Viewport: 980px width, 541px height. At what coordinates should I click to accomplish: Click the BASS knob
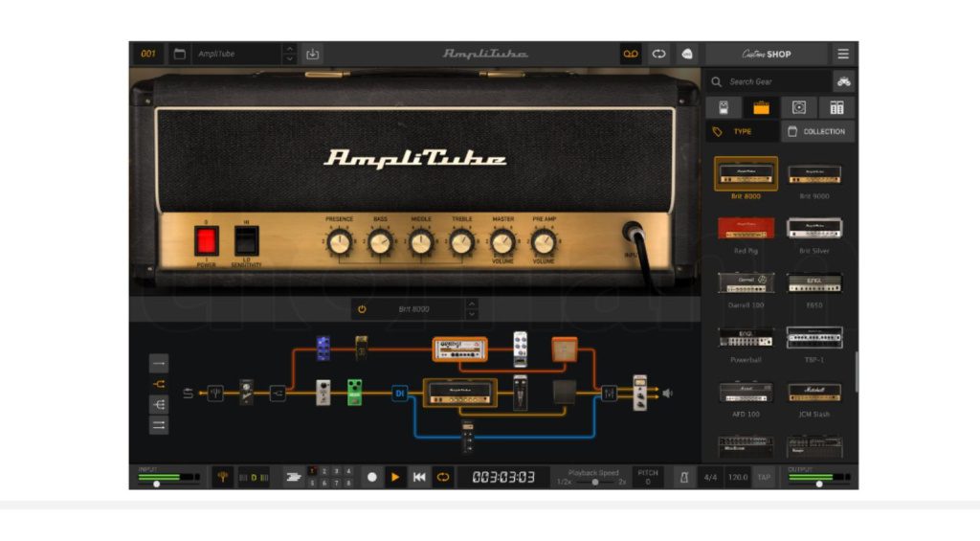(x=380, y=242)
